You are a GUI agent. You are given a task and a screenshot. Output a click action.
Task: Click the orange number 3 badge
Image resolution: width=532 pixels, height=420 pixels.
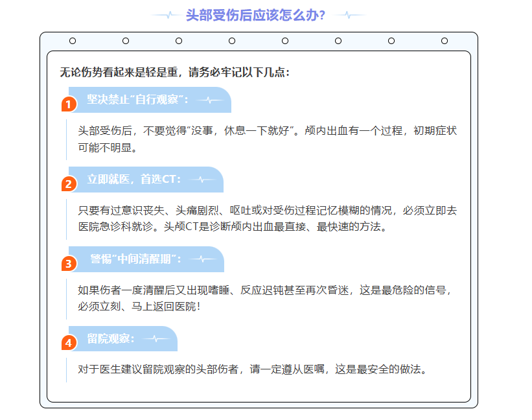(69, 264)
